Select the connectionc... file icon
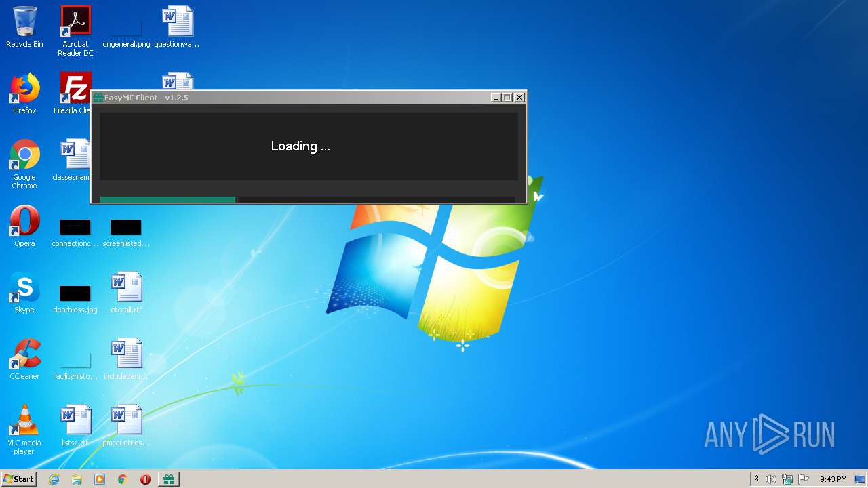The height and width of the screenshot is (488, 868). (75, 233)
